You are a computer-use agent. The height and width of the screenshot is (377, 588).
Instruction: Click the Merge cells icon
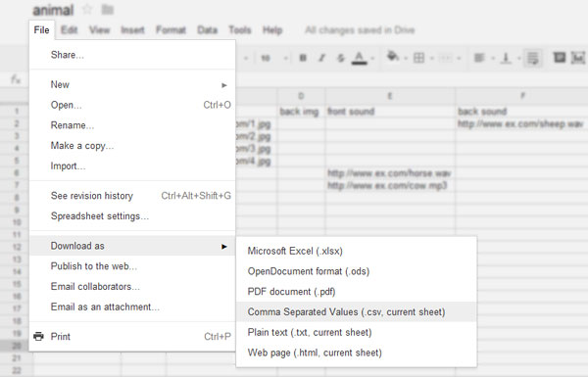coord(446,58)
